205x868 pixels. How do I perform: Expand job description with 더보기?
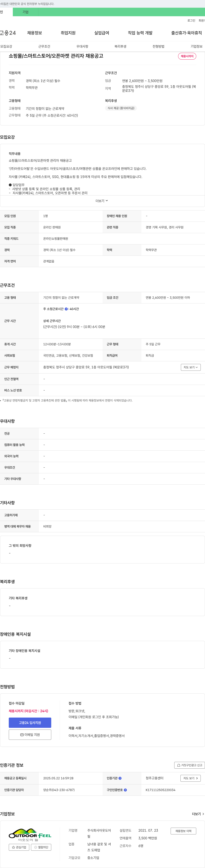click(x=102, y=201)
